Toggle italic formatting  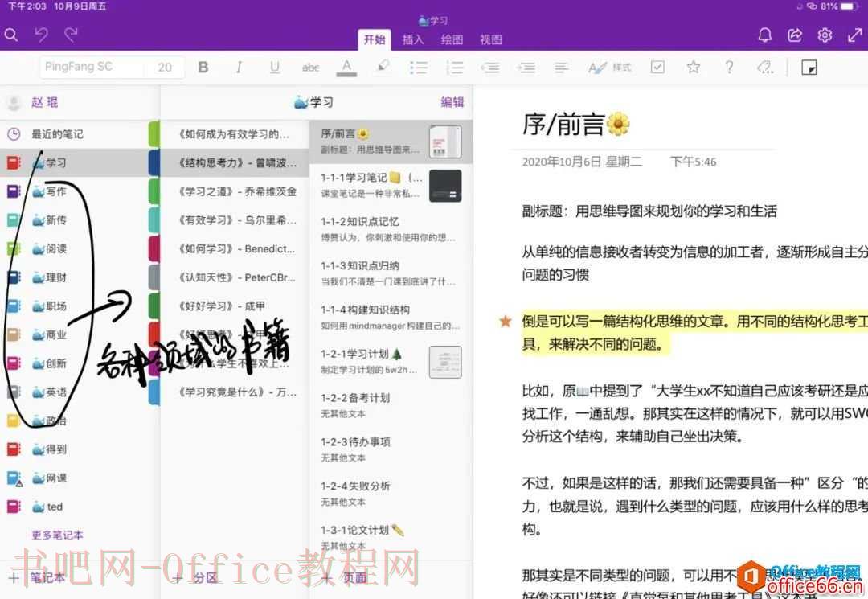click(239, 67)
